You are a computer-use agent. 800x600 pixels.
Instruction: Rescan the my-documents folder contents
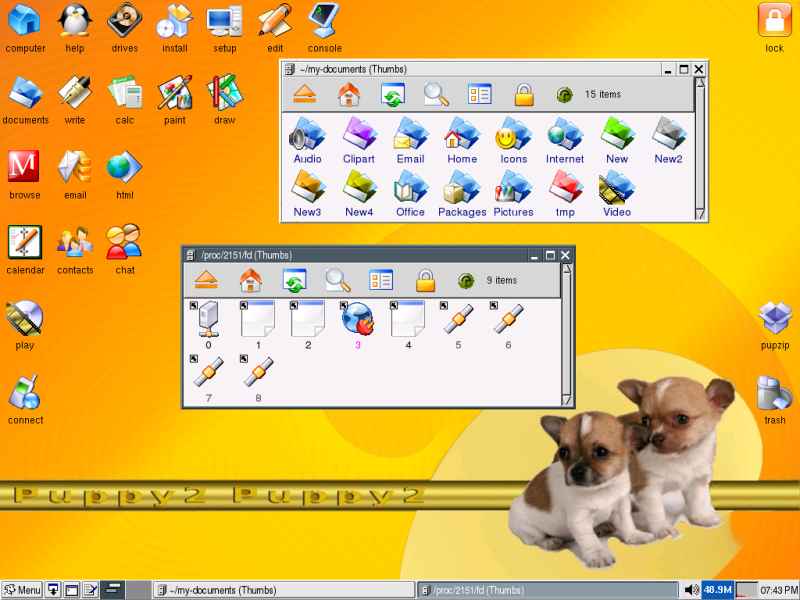393,94
